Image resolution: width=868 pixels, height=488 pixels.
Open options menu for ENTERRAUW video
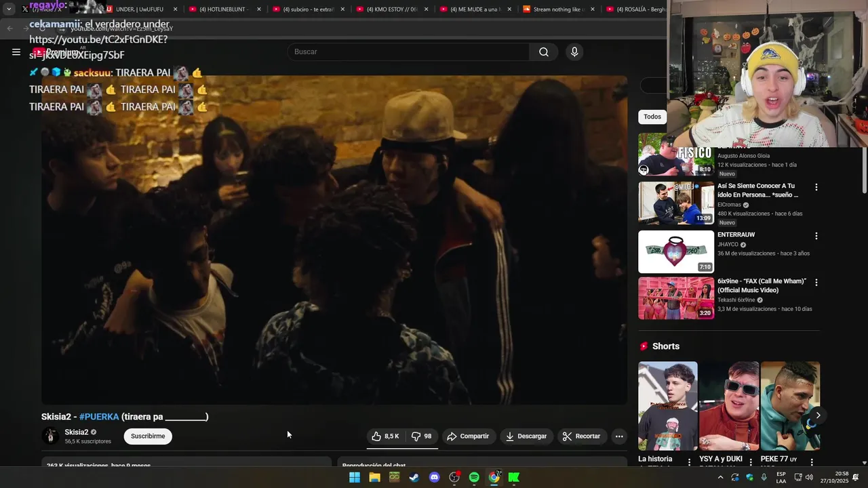(816, 237)
